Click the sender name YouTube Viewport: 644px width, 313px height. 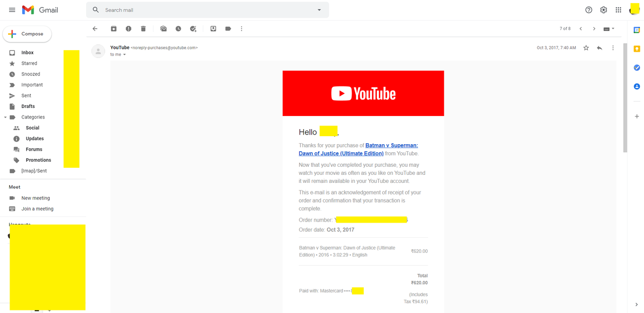120,48
